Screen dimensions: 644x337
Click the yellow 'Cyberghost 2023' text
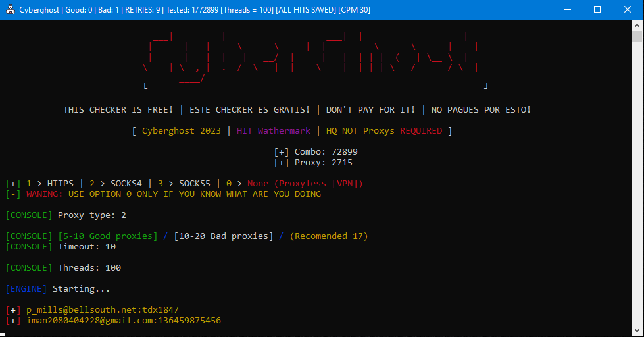click(181, 131)
